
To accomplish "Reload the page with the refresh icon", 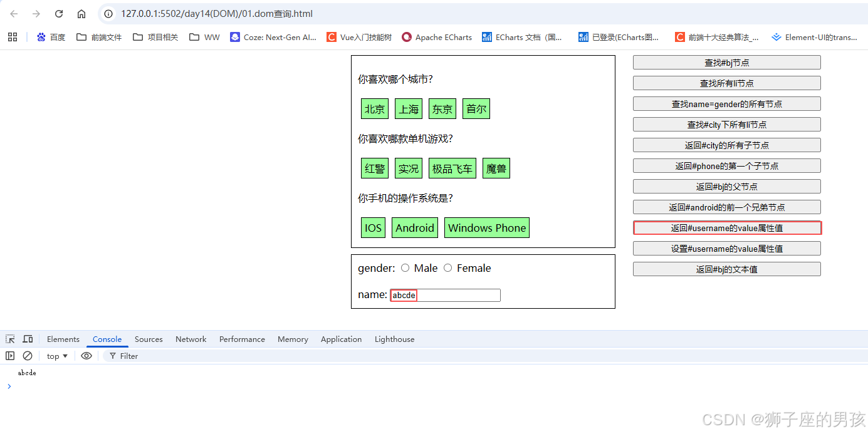I will (59, 14).
